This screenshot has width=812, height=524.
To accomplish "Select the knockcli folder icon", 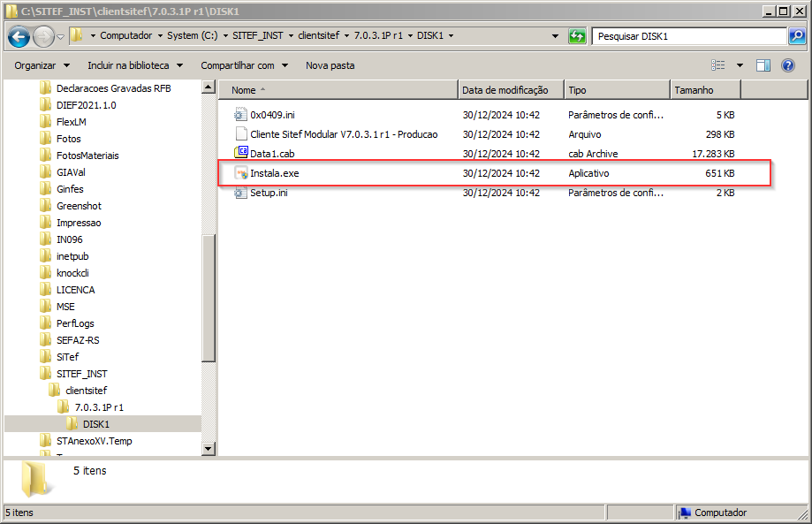I will [46, 273].
